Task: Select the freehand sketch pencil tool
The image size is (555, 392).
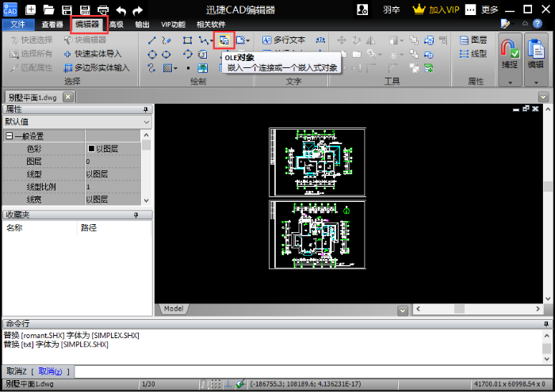Action: (166, 40)
